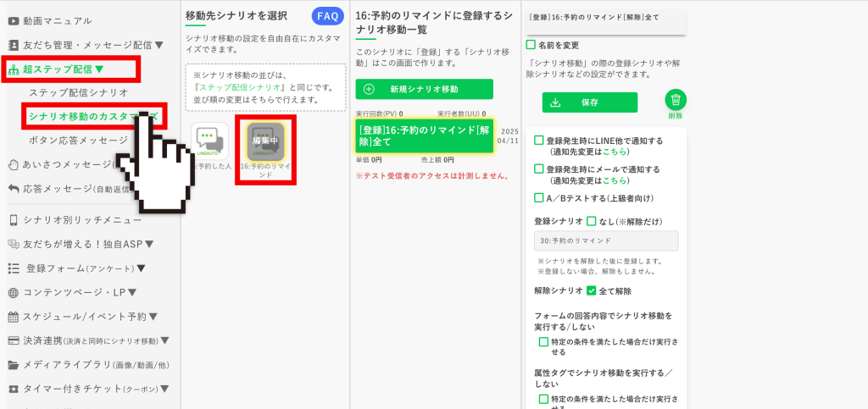Expand 登録フォーム(アンケート) menu

77,268
